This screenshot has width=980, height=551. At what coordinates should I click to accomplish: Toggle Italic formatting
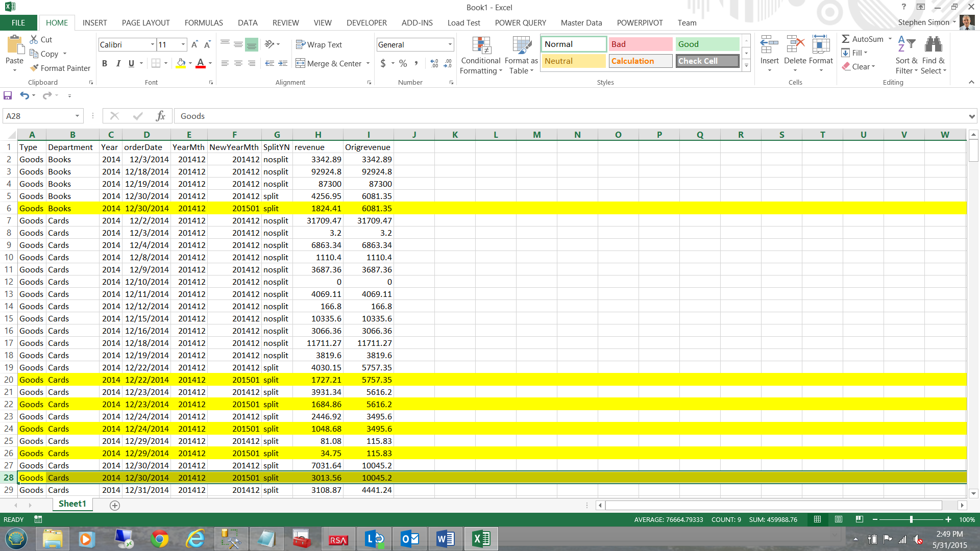click(x=118, y=63)
